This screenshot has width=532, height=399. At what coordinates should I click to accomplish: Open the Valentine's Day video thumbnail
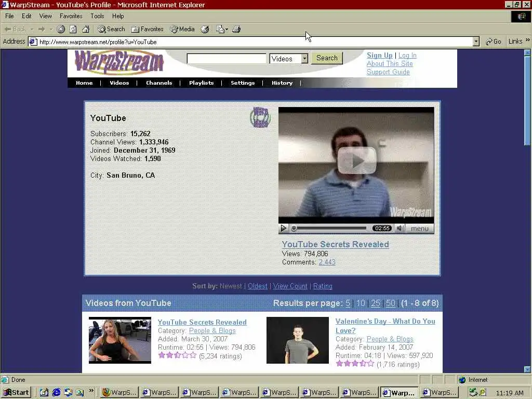(x=298, y=340)
